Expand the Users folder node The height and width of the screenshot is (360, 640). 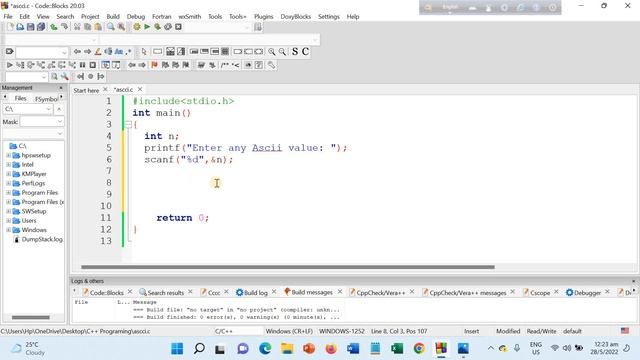click(x=8, y=221)
